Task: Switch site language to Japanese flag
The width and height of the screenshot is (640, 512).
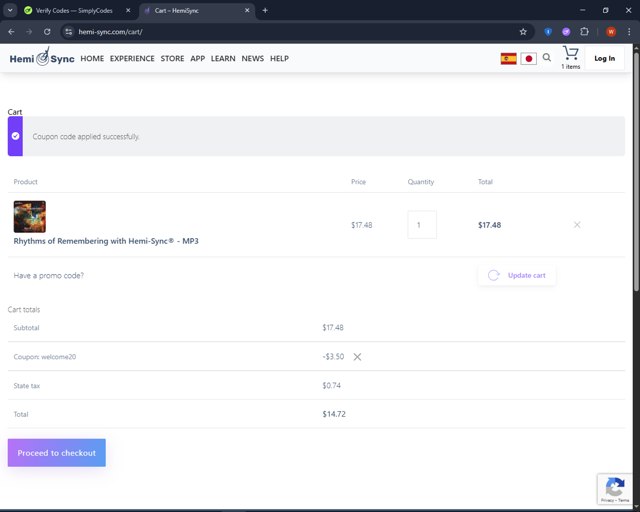Action: [529, 58]
